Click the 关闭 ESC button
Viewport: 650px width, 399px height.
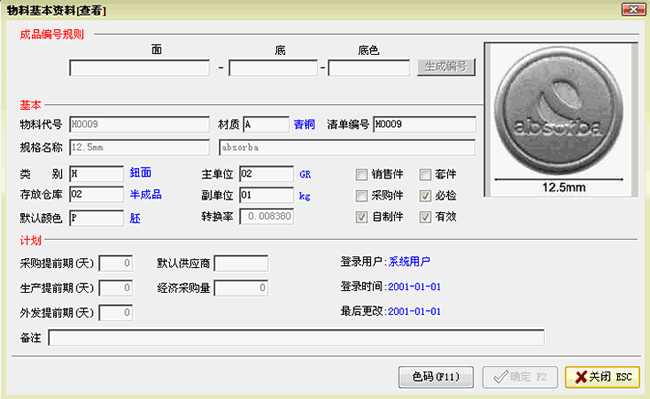[x=602, y=377]
